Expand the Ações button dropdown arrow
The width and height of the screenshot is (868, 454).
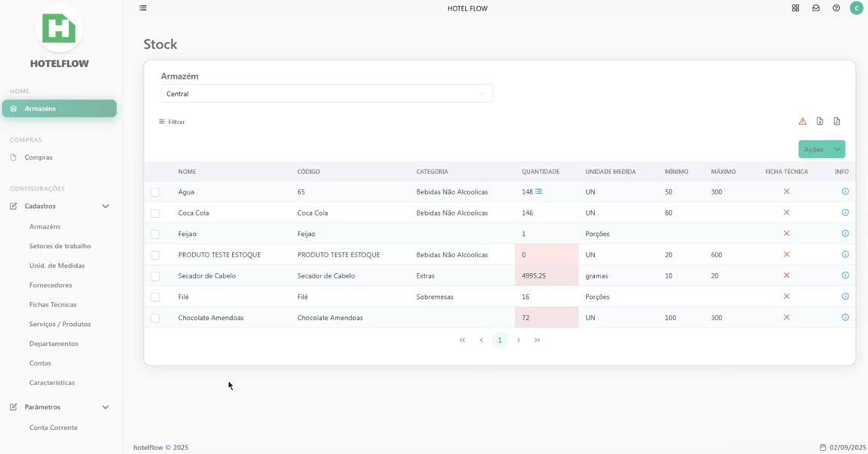837,150
